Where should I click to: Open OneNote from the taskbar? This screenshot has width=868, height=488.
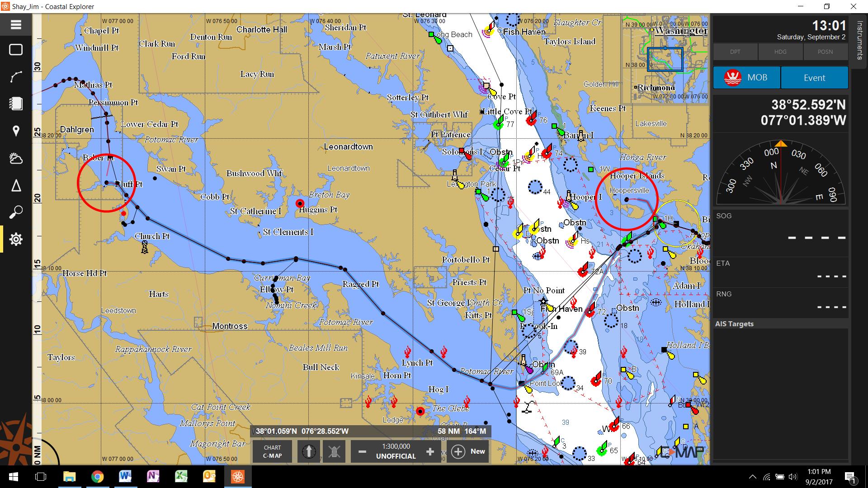pos(153,477)
